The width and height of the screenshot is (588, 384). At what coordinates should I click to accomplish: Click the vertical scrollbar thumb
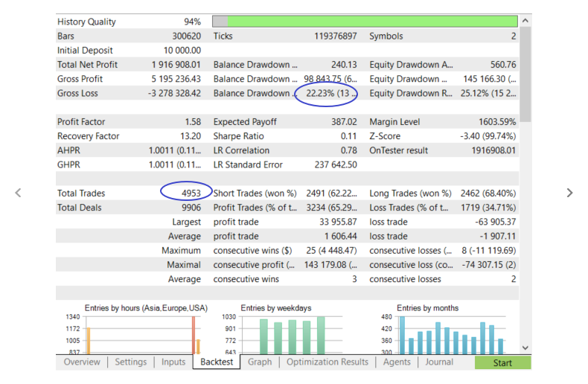tap(525, 74)
